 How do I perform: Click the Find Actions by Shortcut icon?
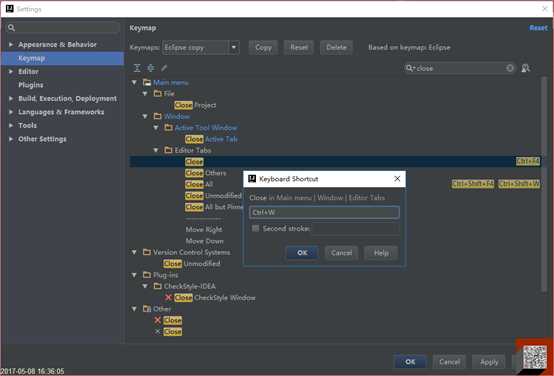click(526, 68)
